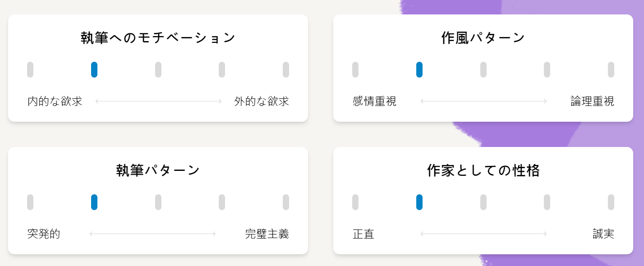Viewport: 644px width, 266px height.
Task: Choose the middle pill in 作風パターン scale
Action: pos(483,70)
